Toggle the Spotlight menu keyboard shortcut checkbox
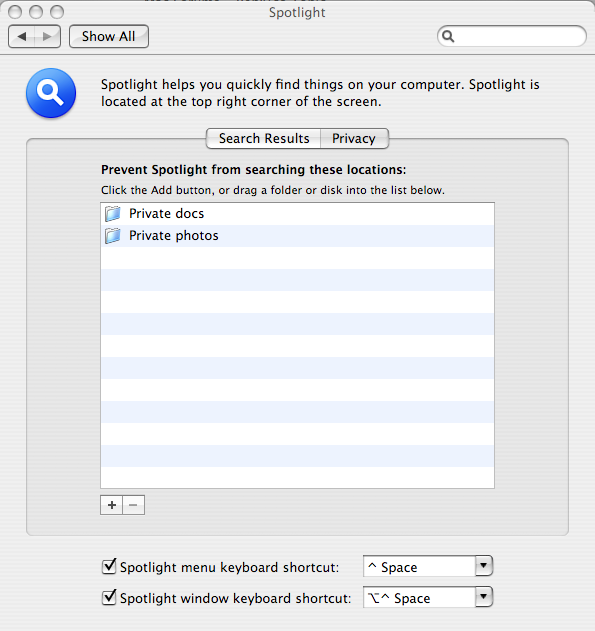The height and width of the screenshot is (631, 595). 109,566
